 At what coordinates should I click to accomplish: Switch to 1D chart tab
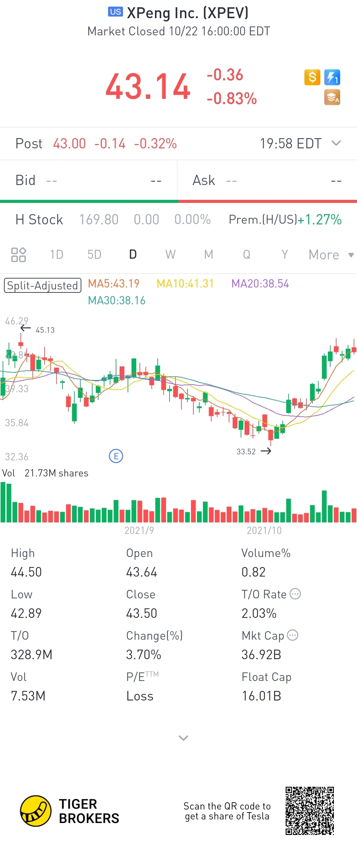(57, 254)
